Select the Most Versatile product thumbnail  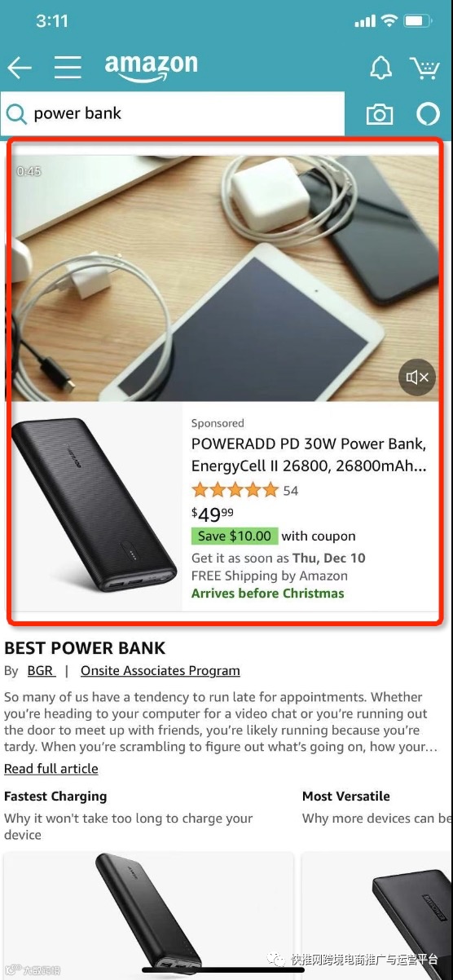click(377, 916)
